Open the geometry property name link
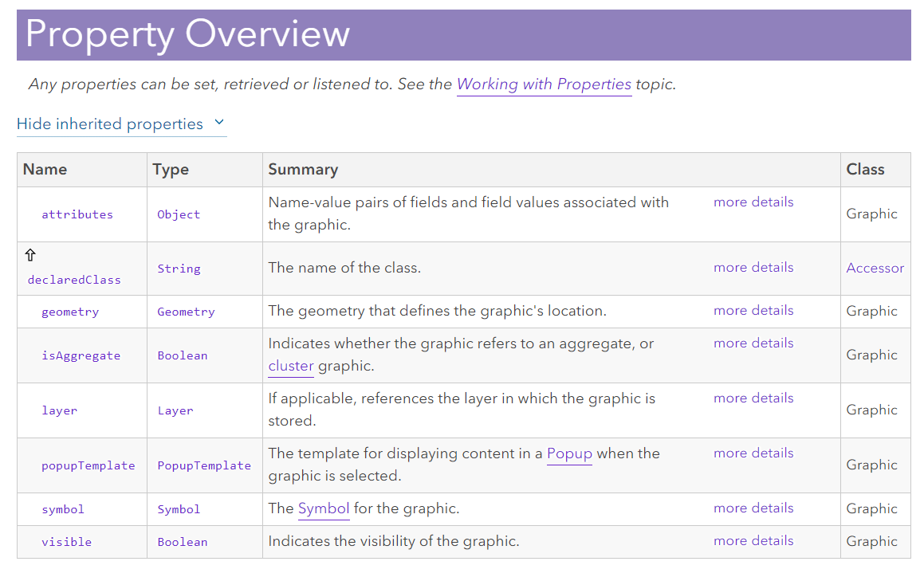 [70, 312]
